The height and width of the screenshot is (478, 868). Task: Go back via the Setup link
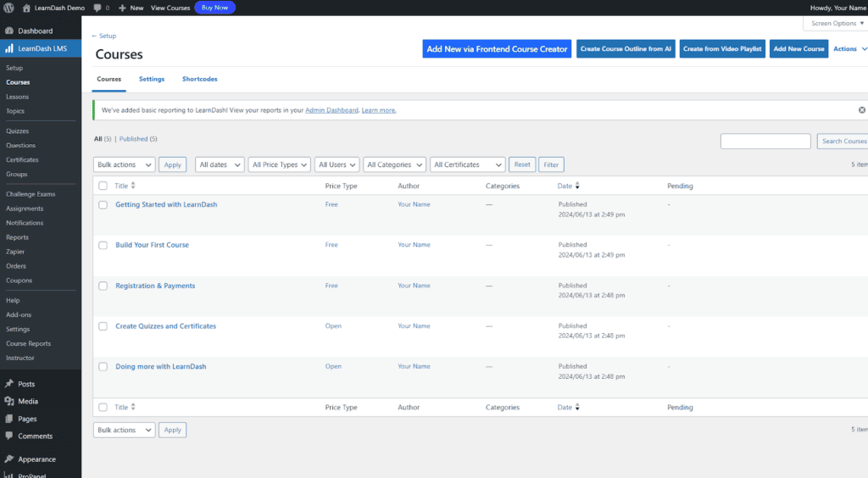point(104,36)
